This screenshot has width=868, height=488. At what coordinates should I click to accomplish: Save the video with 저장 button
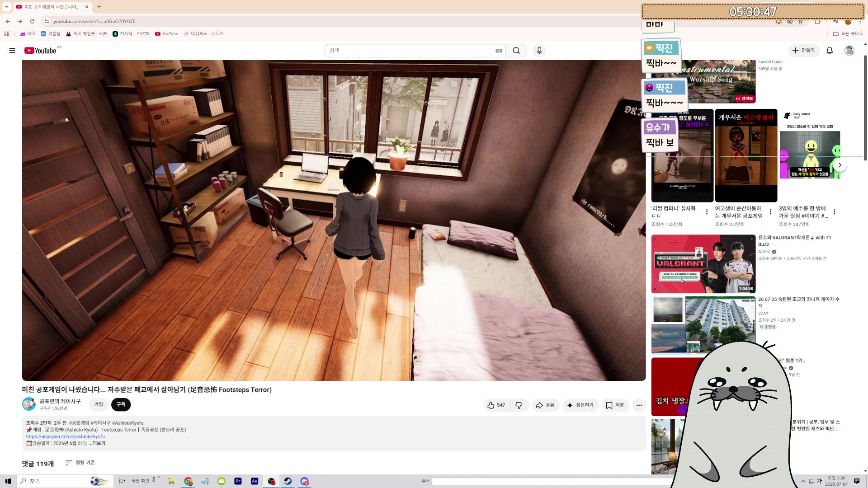[615, 405]
